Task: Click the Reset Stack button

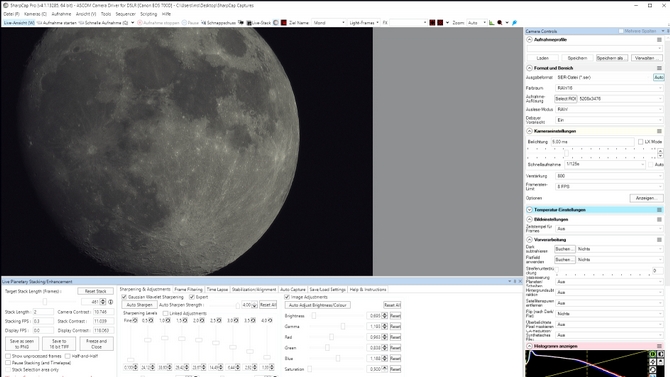Action: (x=95, y=291)
